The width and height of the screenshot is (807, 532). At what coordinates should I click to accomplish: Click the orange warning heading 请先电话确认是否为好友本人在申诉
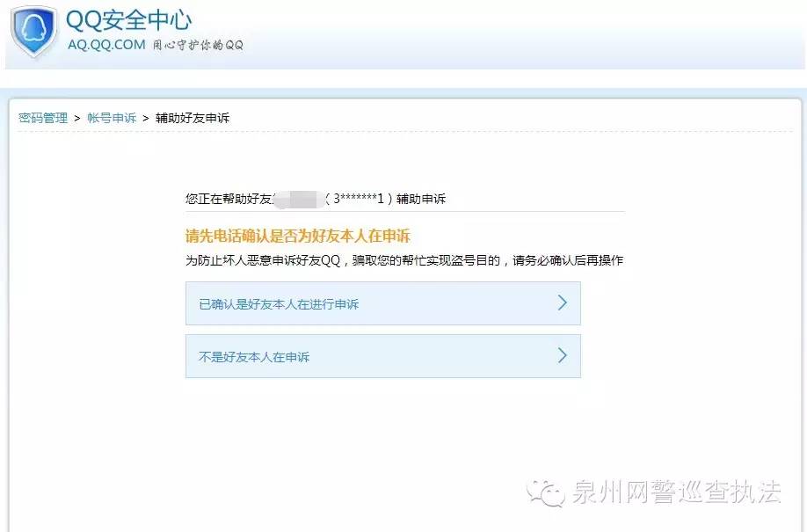(299, 235)
